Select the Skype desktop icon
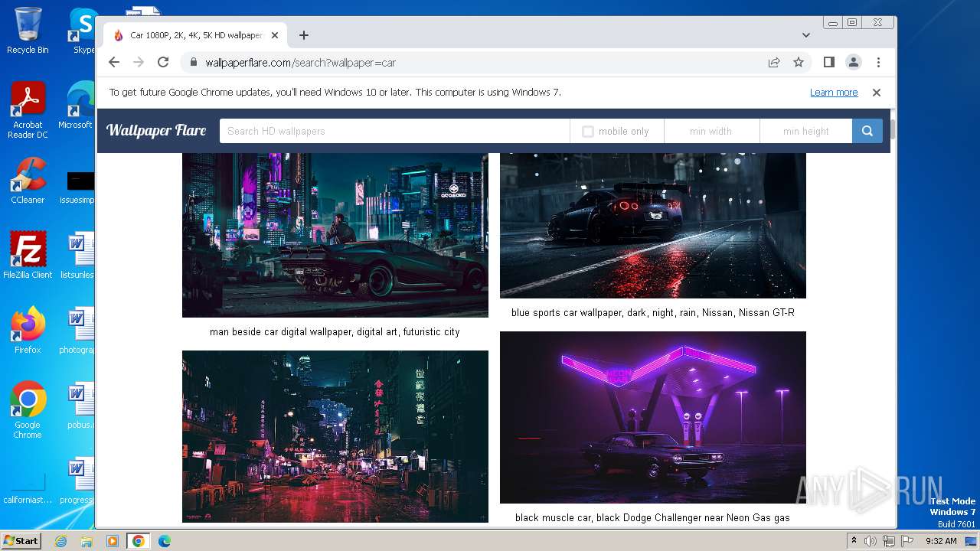 [83, 31]
